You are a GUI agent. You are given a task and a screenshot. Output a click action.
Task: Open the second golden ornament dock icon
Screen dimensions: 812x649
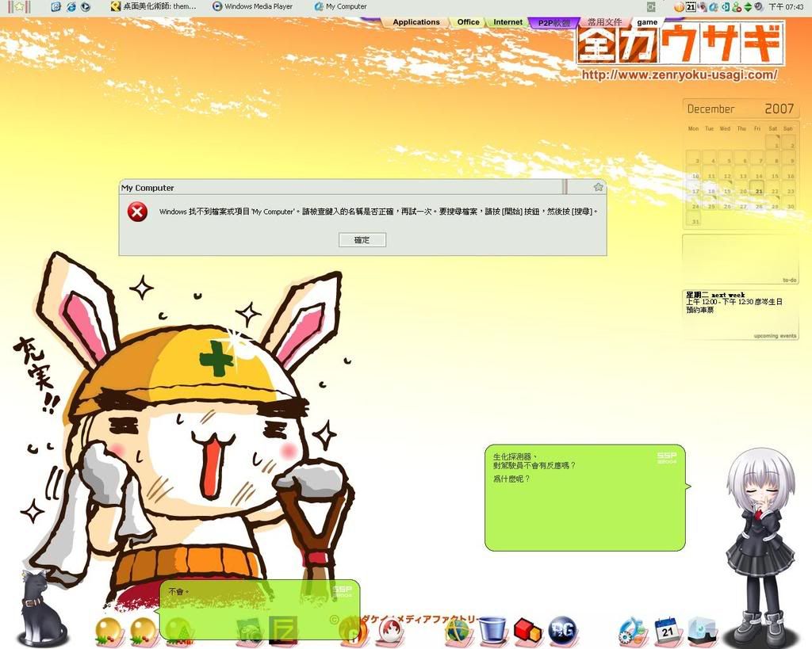point(144,631)
